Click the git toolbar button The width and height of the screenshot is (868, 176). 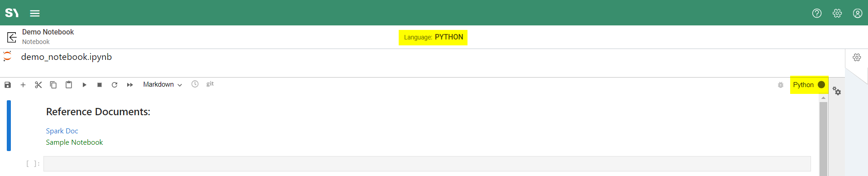[x=210, y=84]
